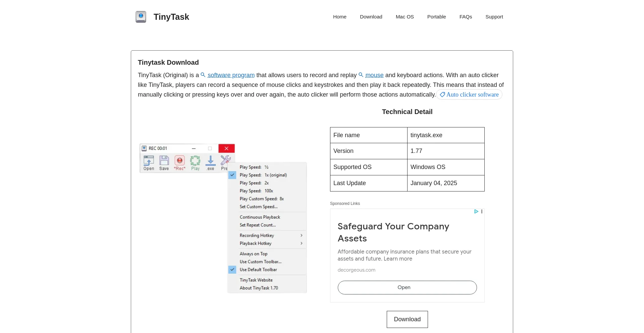Expand the Playback Hotkey submenu arrow
The width and height of the screenshot is (644, 333).
click(302, 243)
